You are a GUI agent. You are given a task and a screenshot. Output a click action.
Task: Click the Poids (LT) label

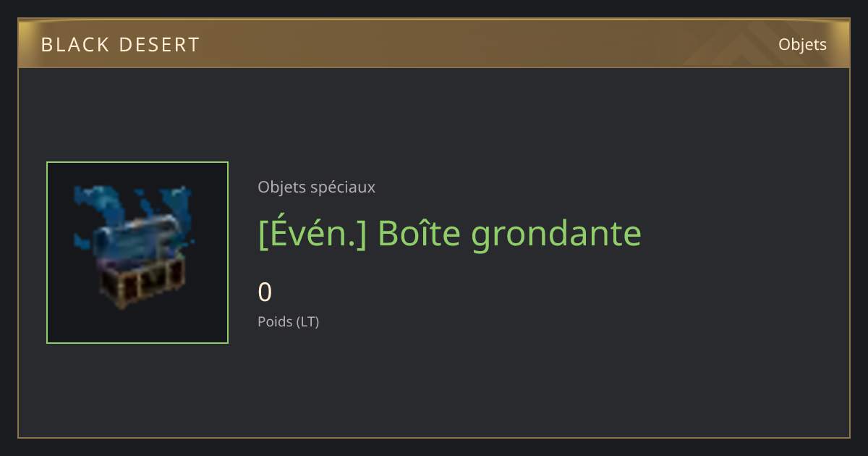288,321
